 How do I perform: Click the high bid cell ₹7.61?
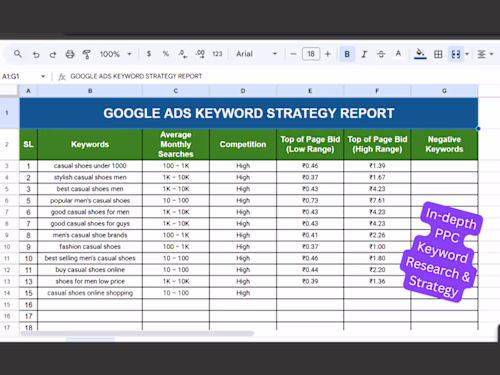tap(377, 200)
